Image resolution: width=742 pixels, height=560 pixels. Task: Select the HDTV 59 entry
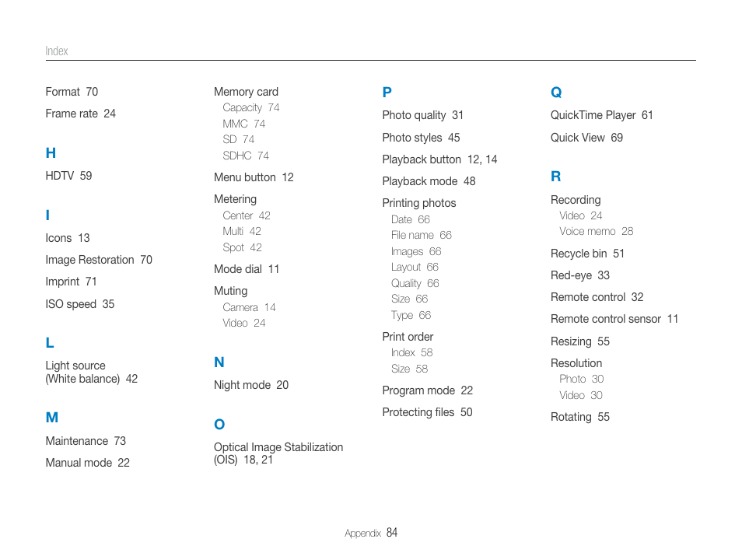click(x=68, y=176)
